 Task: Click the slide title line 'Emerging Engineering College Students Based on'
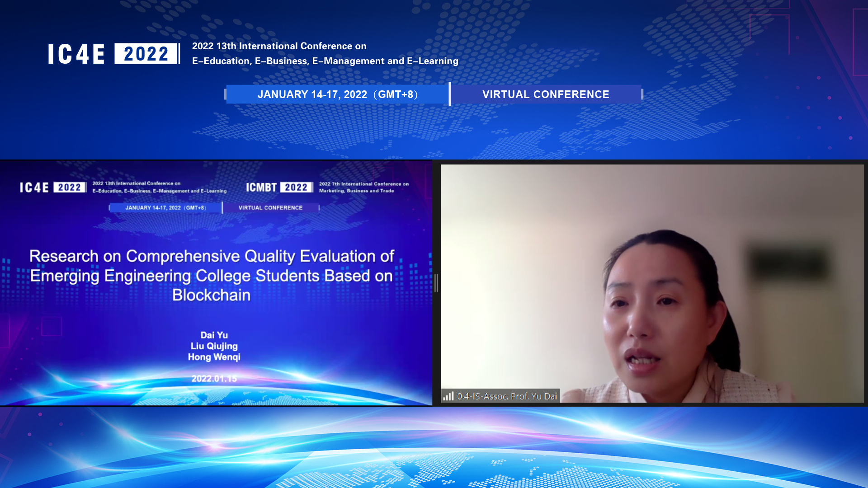coord(211,276)
